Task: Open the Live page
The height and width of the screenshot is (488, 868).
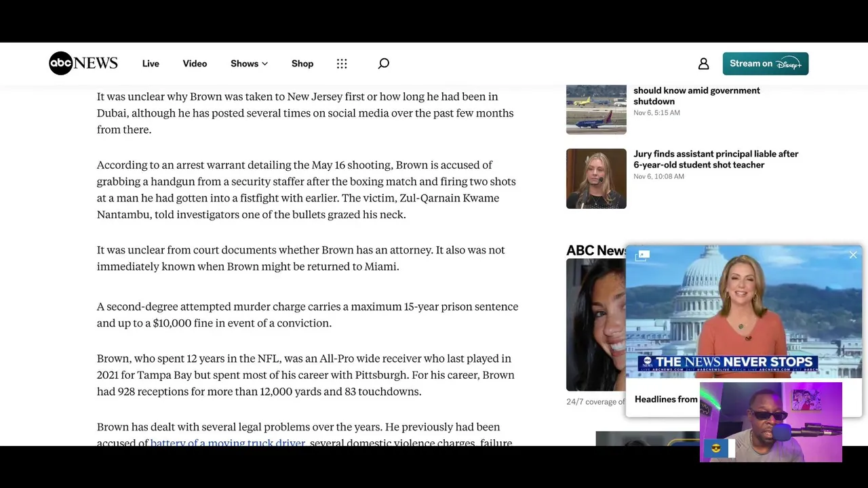Action: coord(151,64)
